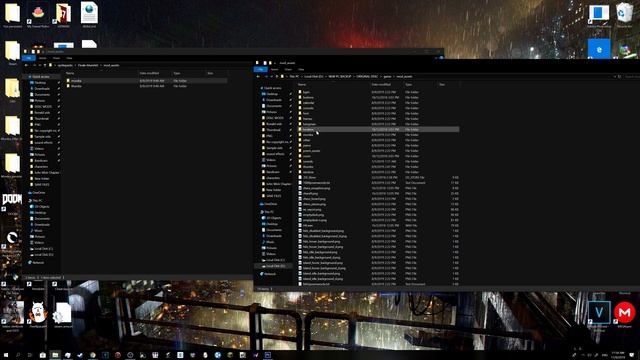
Task: Open Quick access in front Explorer sidebar
Action: [272, 88]
